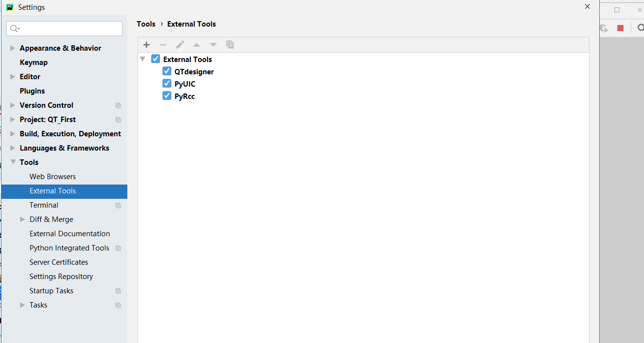Select the QTdesigner tool entry
This screenshot has width=644, height=343.
(194, 72)
